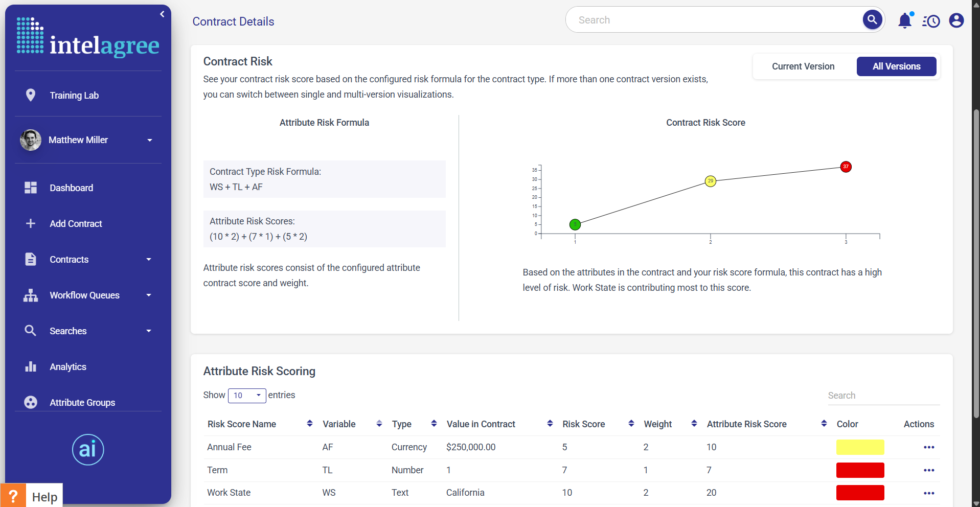Image resolution: width=980 pixels, height=507 pixels.
Task: Navigate to Dashboard in the sidebar
Action: [x=71, y=188]
